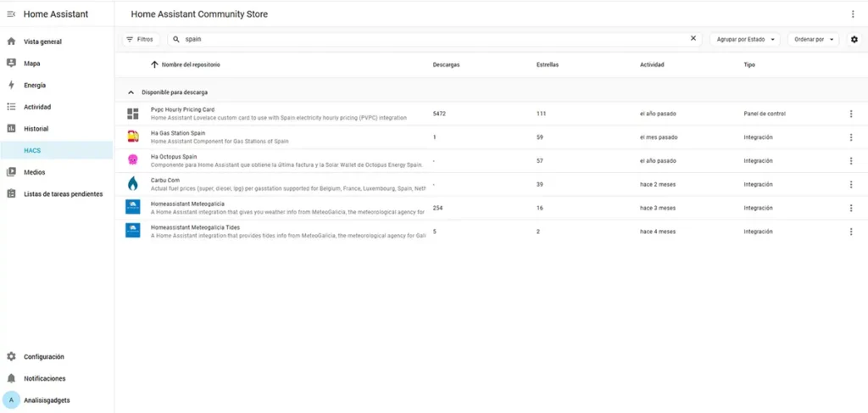
Task: Open the Filtros filter button
Action: coord(140,39)
